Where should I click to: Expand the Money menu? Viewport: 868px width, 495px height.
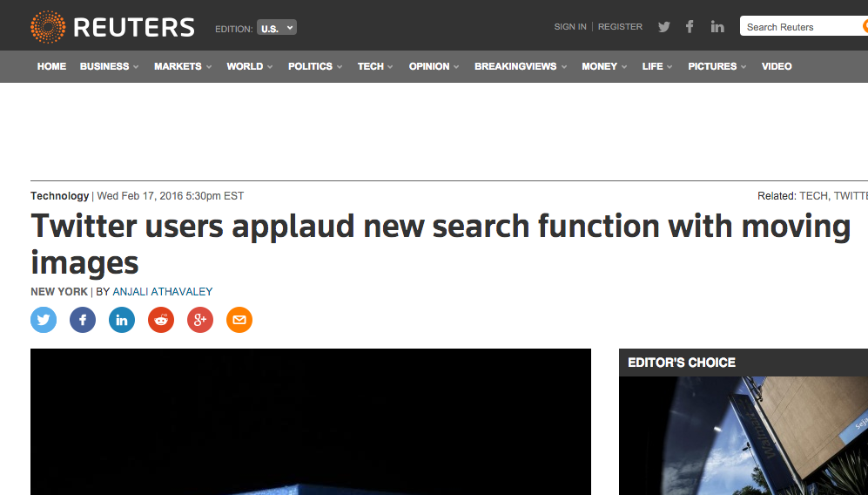604,66
